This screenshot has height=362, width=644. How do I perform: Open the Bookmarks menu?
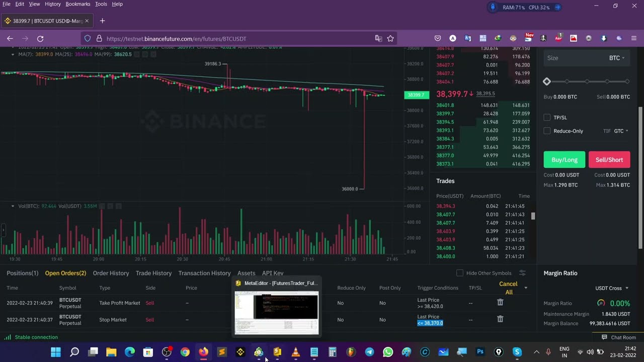[78, 4]
